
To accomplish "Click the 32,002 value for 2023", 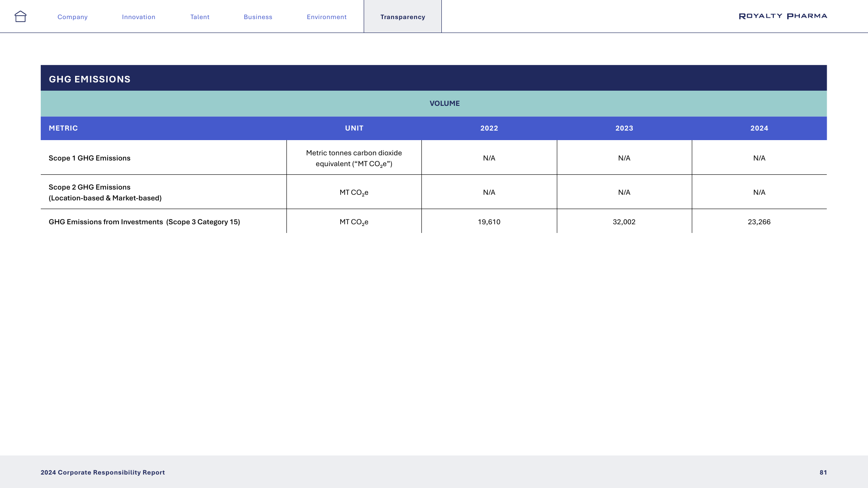I will (x=624, y=222).
